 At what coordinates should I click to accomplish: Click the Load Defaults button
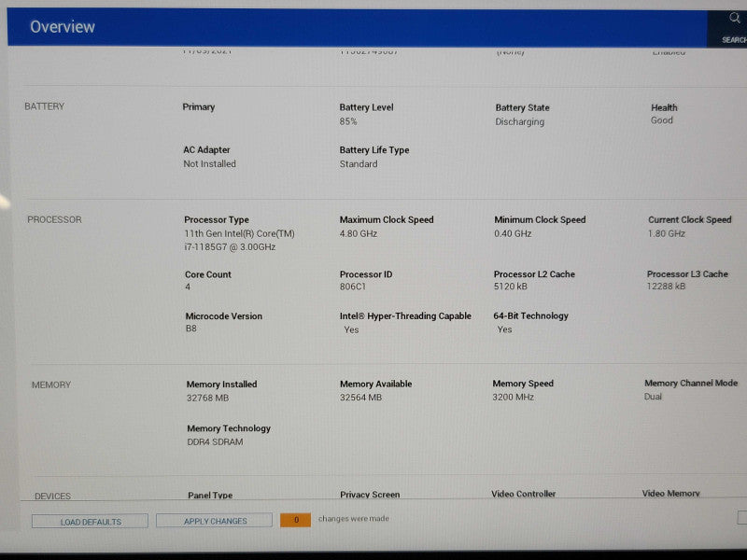tap(90, 522)
